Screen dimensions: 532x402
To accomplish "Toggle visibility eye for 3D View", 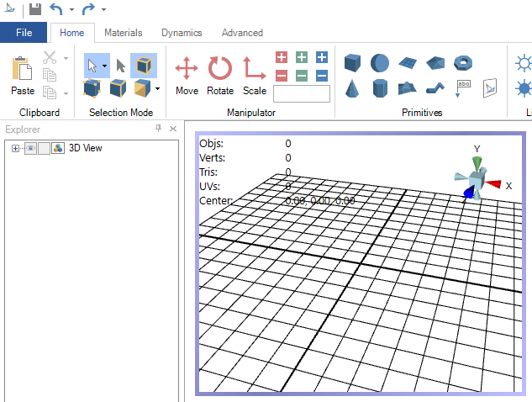I will pos(30,148).
